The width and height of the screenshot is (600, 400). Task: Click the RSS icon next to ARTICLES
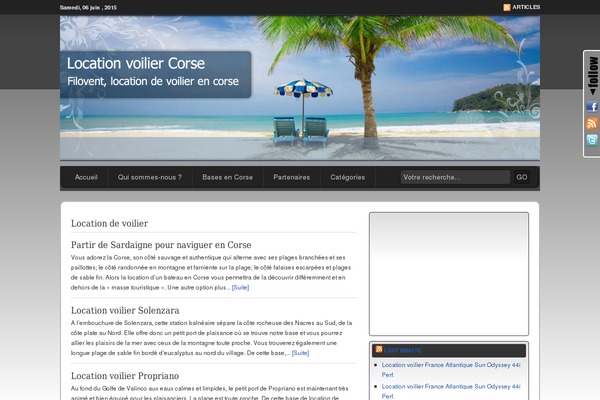click(x=507, y=7)
